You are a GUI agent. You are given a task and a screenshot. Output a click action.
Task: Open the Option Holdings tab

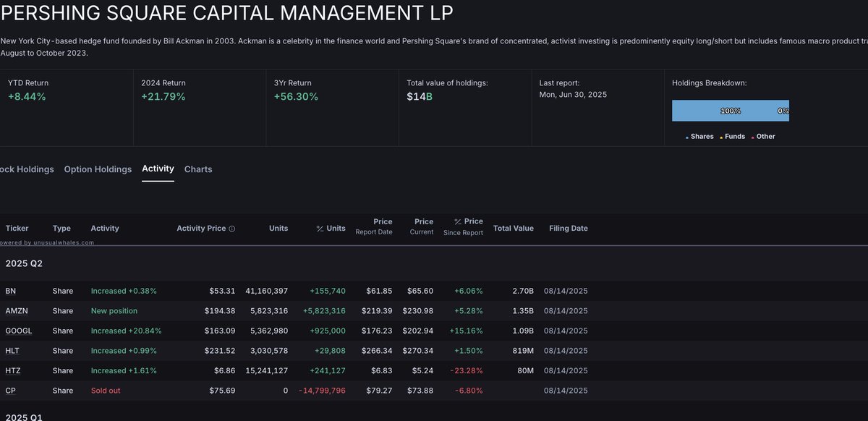pos(98,169)
